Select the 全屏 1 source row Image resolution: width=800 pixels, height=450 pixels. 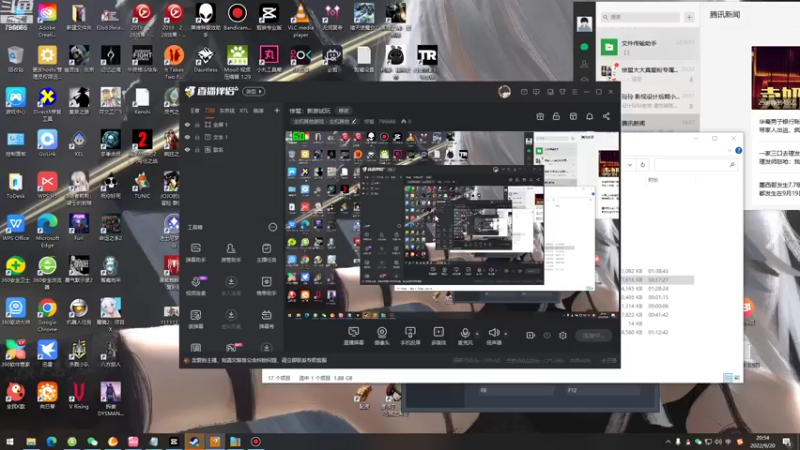[x=232, y=124]
